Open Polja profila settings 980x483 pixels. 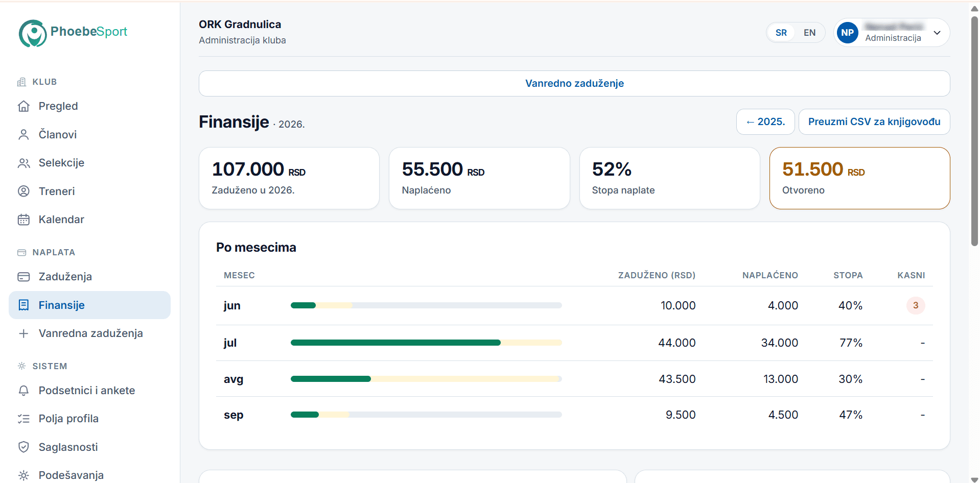[89, 419]
